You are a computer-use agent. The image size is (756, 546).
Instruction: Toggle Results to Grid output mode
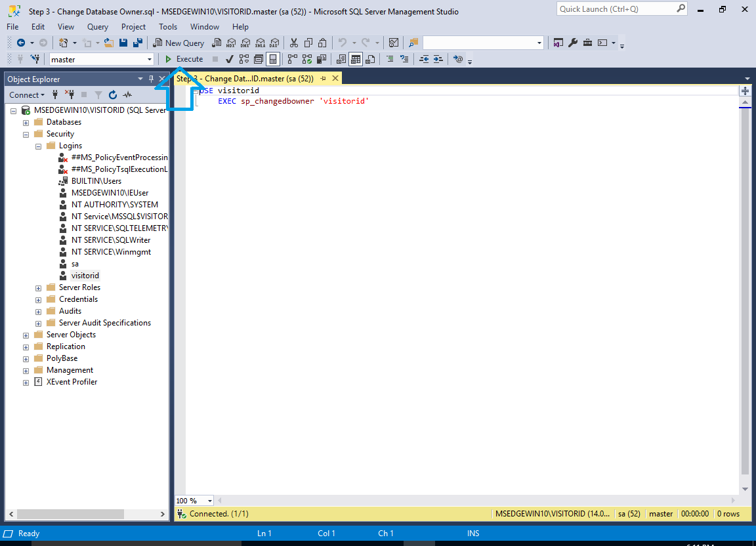pyautogui.click(x=355, y=59)
